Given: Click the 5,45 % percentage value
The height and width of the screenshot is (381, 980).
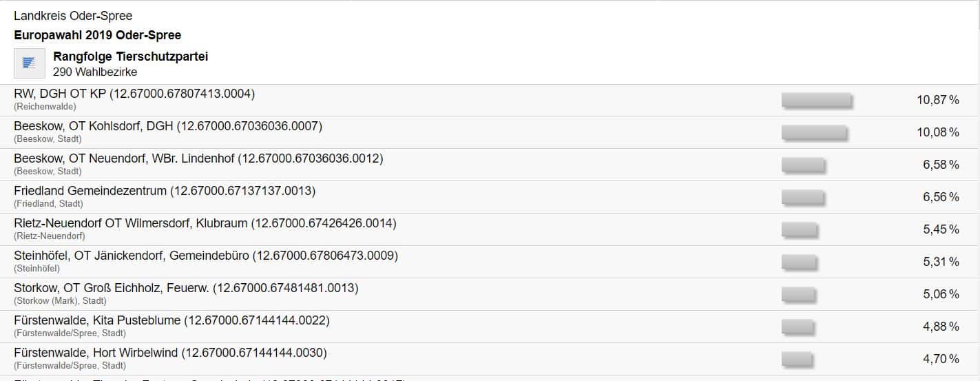Looking at the screenshot, I should (x=941, y=230).
